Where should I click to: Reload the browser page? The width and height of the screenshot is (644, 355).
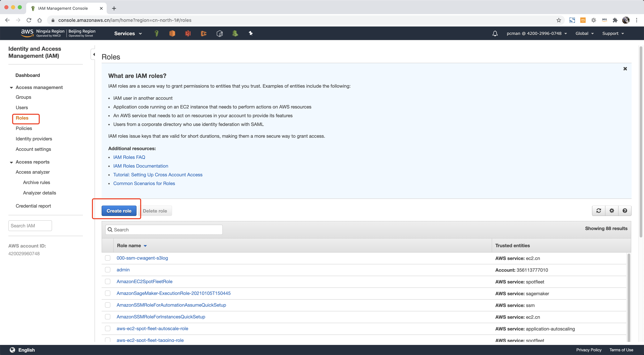click(x=29, y=20)
